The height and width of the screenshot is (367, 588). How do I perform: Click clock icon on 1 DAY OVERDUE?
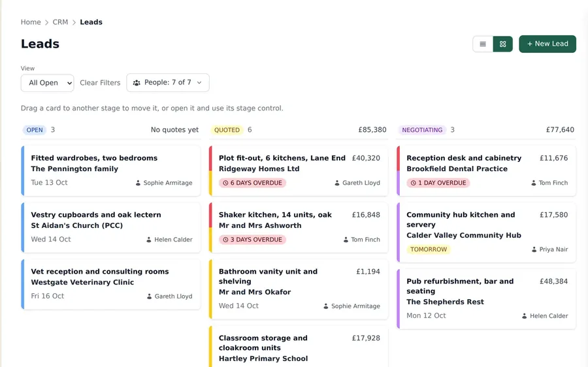pyautogui.click(x=414, y=183)
